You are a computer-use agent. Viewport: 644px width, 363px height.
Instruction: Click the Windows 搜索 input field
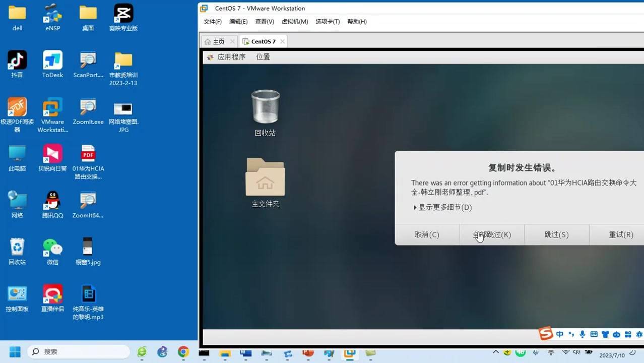point(78,351)
